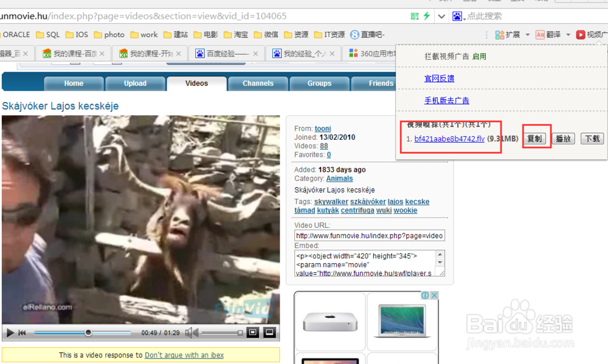
Task: Click the ad info icon
Action: click(425, 295)
